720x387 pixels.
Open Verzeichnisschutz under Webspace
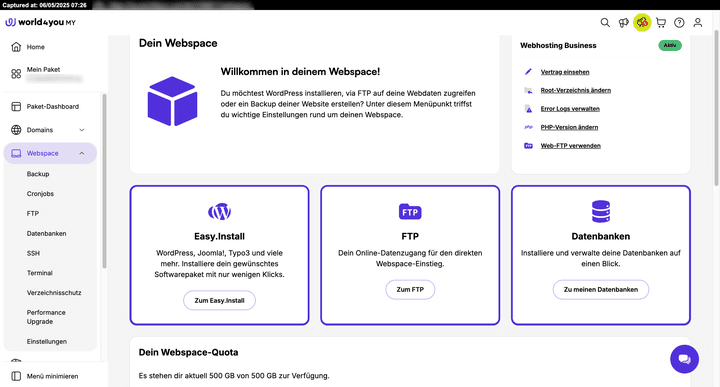[54, 292]
